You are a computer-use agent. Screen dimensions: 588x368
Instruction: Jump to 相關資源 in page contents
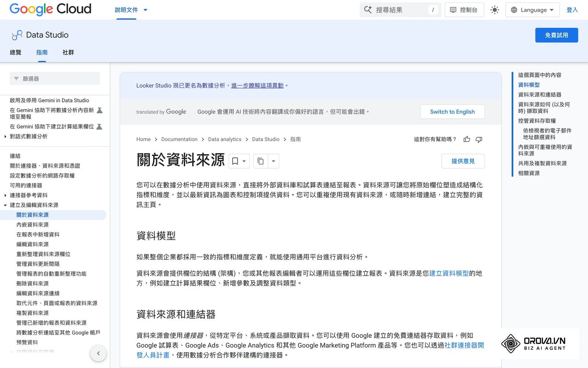pyautogui.click(x=529, y=173)
